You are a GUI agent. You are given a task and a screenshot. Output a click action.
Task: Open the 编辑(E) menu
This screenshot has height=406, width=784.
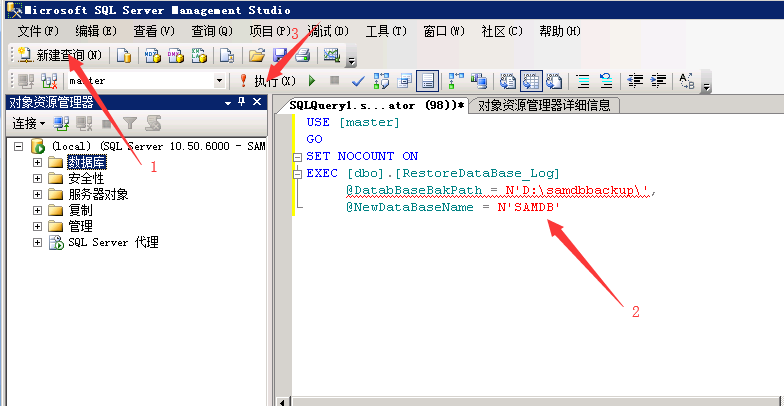96,31
